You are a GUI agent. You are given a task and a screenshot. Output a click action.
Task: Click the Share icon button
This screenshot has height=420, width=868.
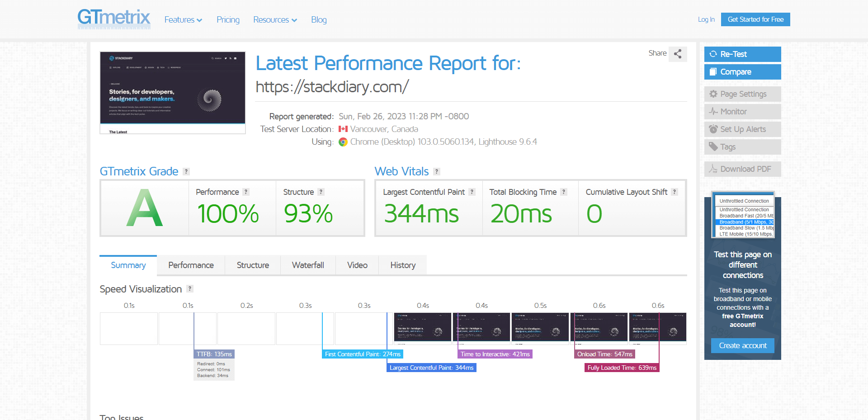click(x=678, y=54)
